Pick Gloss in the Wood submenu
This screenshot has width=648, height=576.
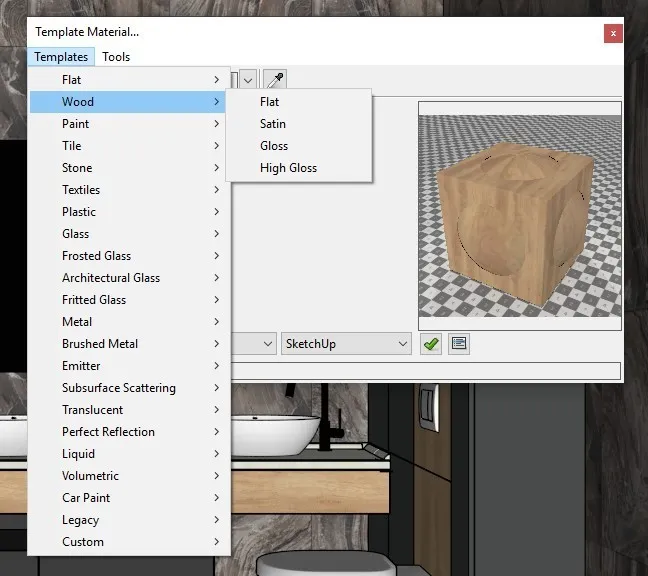pyautogui.click(x=274, y=146)
